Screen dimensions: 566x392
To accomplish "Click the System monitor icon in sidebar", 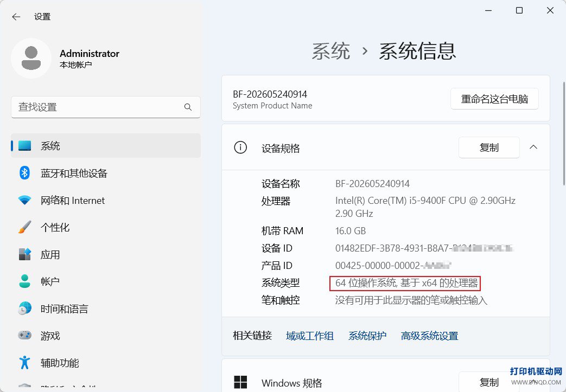I will (24, 146).
